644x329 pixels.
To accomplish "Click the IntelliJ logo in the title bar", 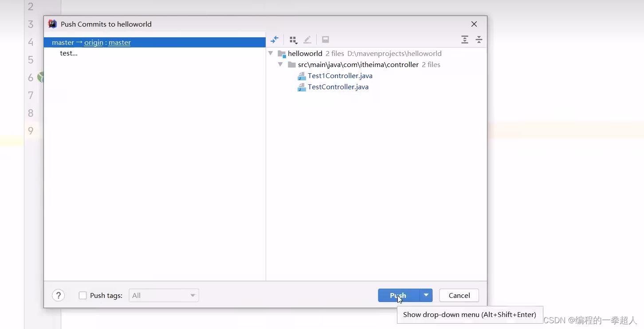I will 52,24.
